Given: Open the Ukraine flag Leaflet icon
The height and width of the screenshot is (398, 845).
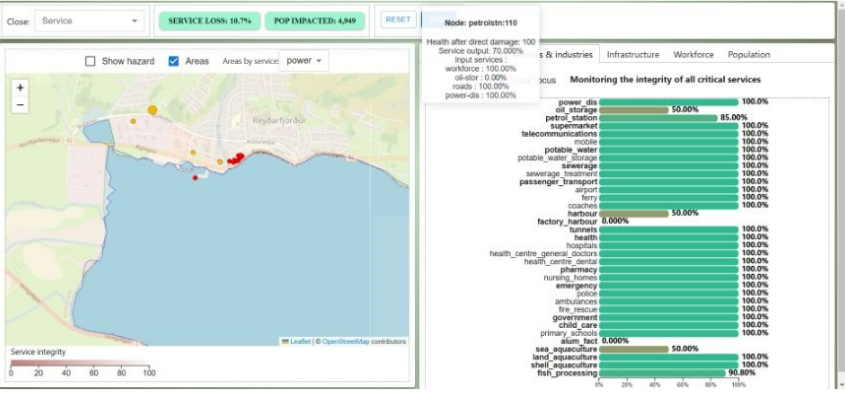Looking at the screenshot, I should click(x=285, y=341).
